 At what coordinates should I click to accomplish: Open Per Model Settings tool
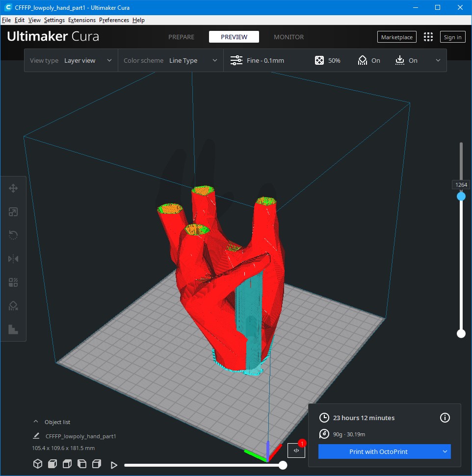pos(13,282)
